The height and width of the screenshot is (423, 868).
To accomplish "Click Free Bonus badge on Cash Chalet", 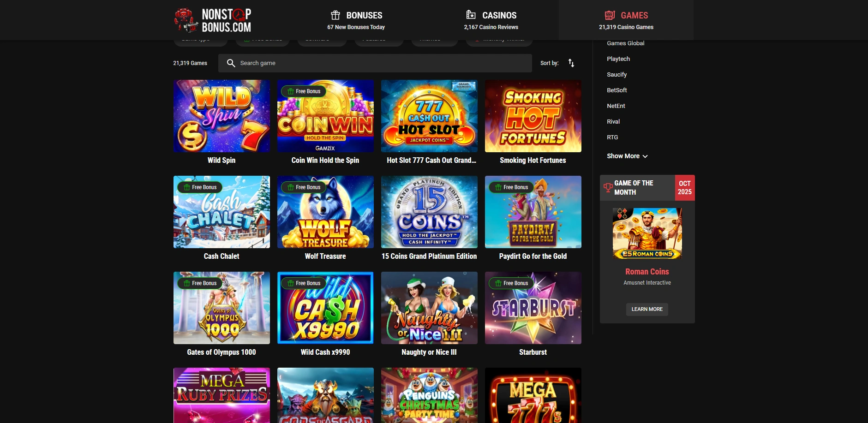I will click(x=200, y=187).
